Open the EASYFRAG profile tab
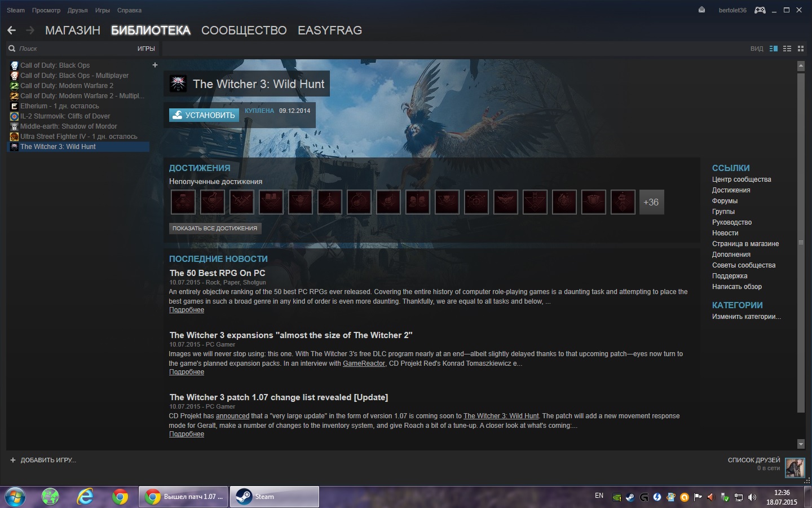This screenshot has width=812, height=508. coord(330,30)
